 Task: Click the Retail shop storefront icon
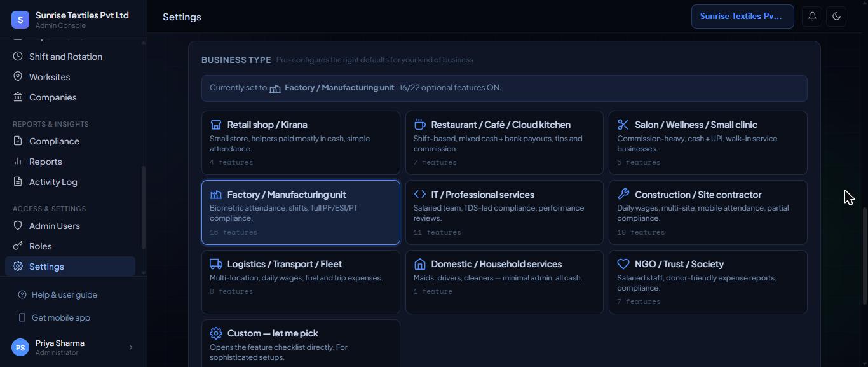pos(216,125)
